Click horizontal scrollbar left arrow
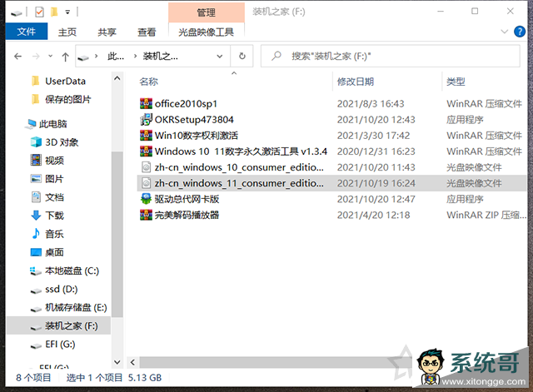The width and height of the screenshot is (533, 392). coord(133,362)
